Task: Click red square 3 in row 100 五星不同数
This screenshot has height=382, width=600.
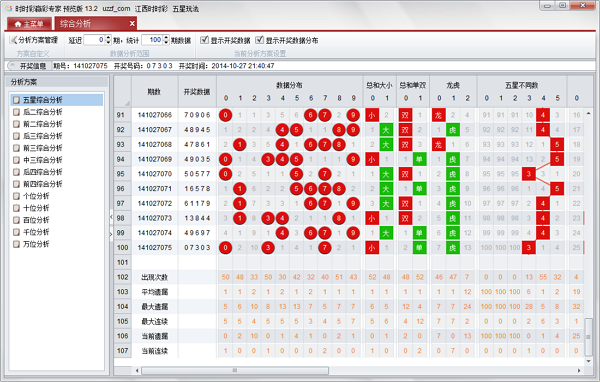Action: [529, 248]
